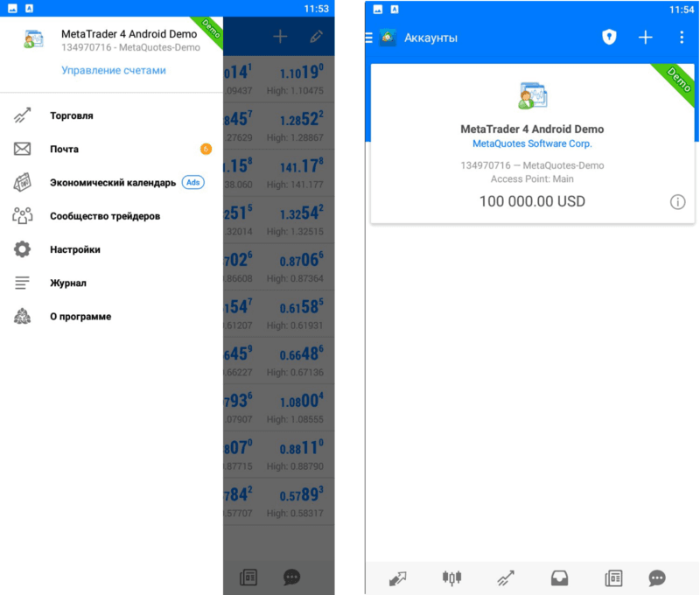Select quote row with price 1.1019
Screen dimensions: 700x595
tap(279, 79)
